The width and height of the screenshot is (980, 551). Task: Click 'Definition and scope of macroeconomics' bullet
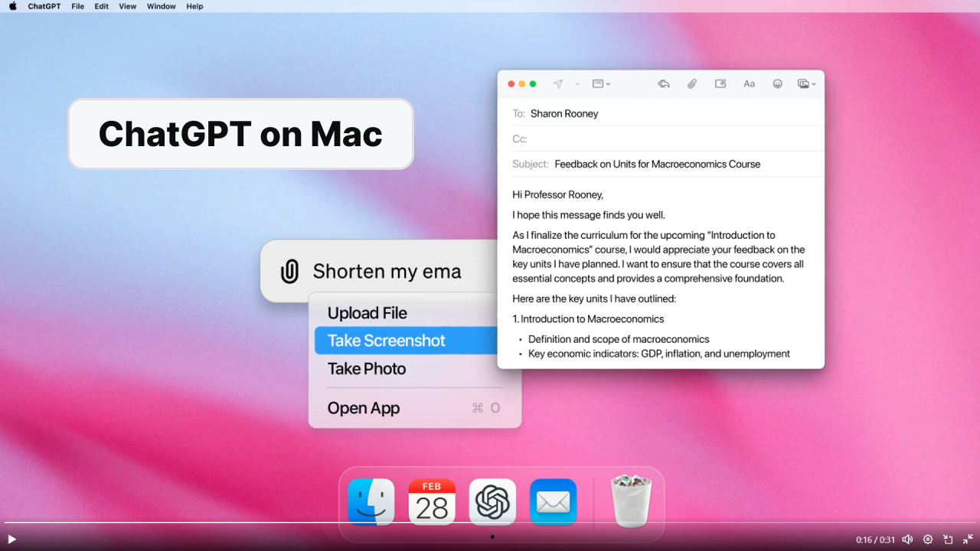point(619,339)
